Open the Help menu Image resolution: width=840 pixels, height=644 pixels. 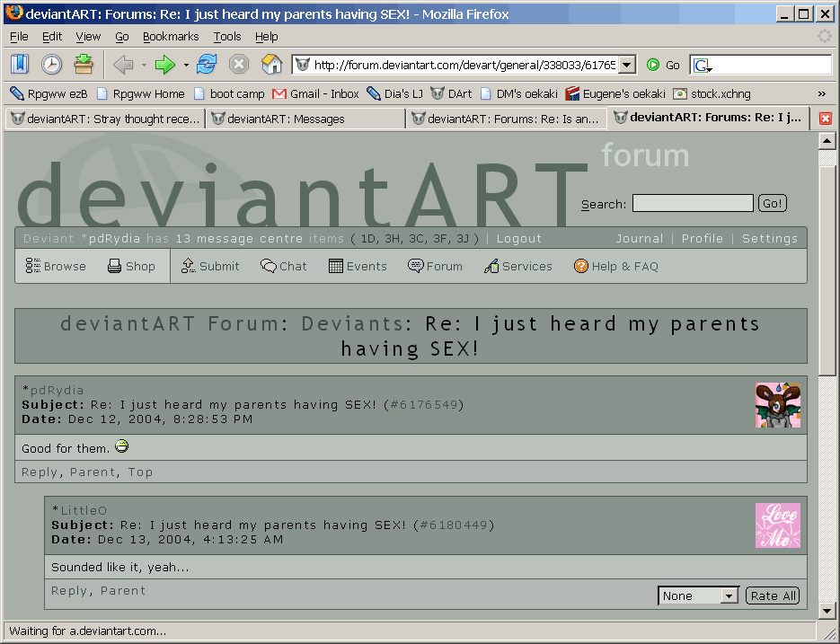click(x=266, y=37)
